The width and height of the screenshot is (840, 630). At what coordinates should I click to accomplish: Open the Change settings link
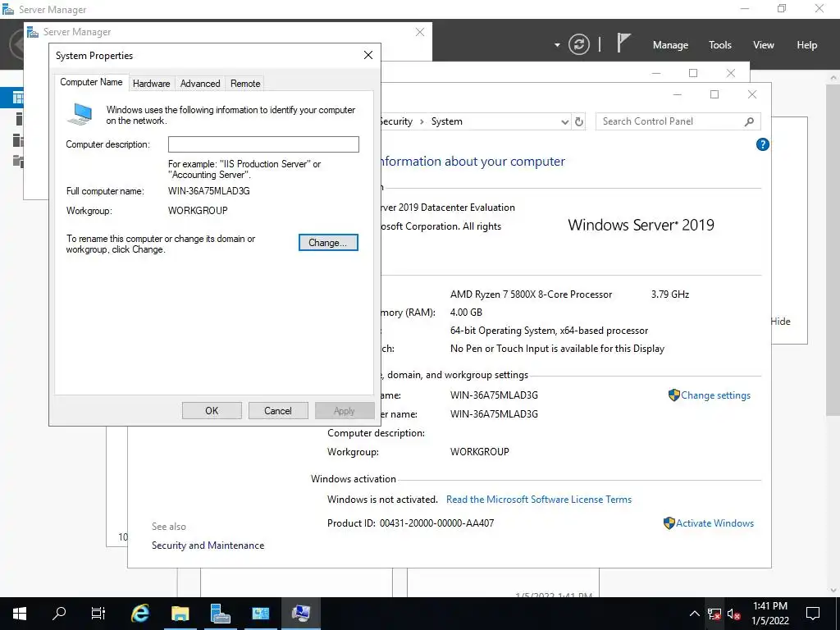click(715, 395)
